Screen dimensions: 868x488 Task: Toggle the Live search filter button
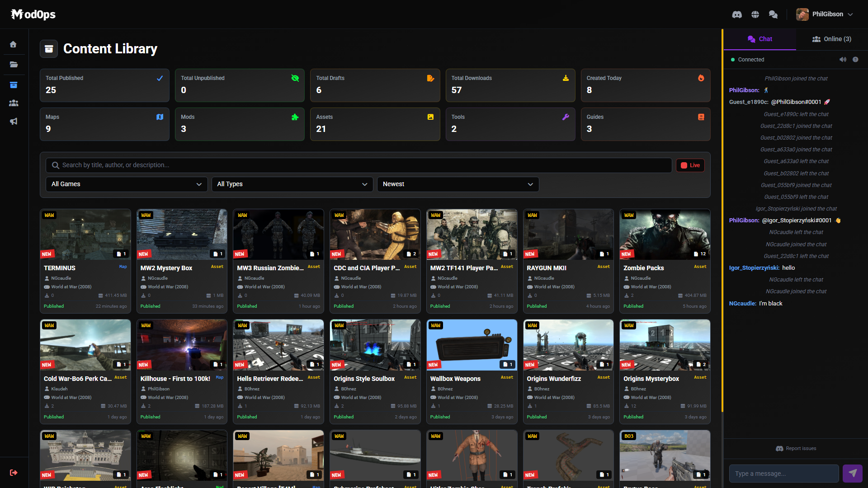click(690, 165)
